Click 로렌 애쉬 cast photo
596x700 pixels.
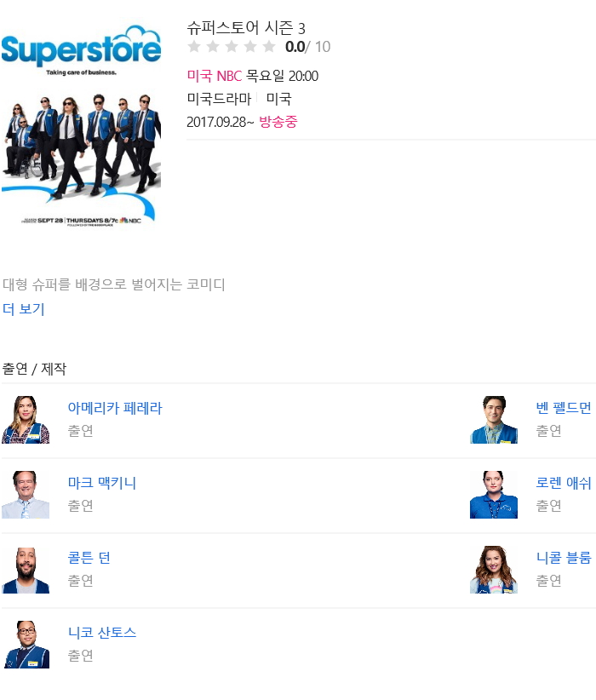(494, 495)
